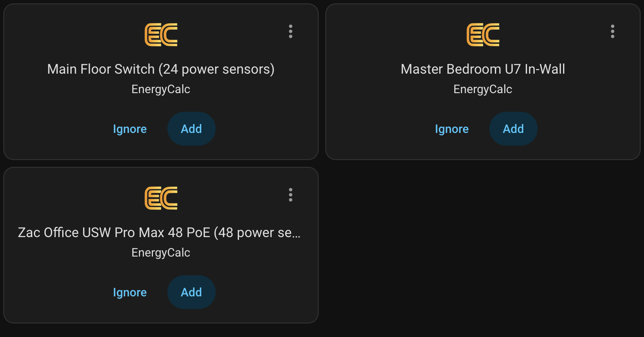
Task: Ignore the Master Bedroom U7 In-Wall discovery
Action: coord(452,129)
